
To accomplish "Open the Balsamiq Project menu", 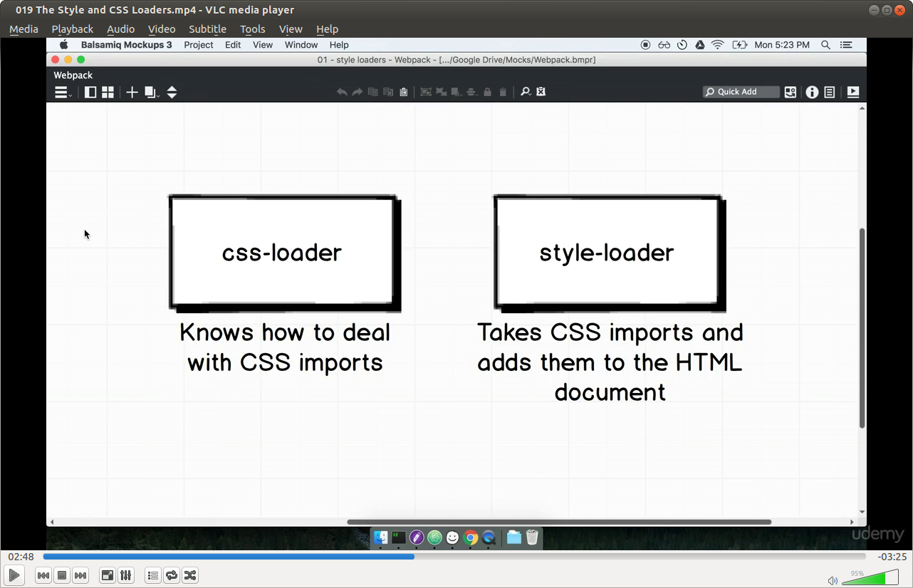I will (198, 45).
